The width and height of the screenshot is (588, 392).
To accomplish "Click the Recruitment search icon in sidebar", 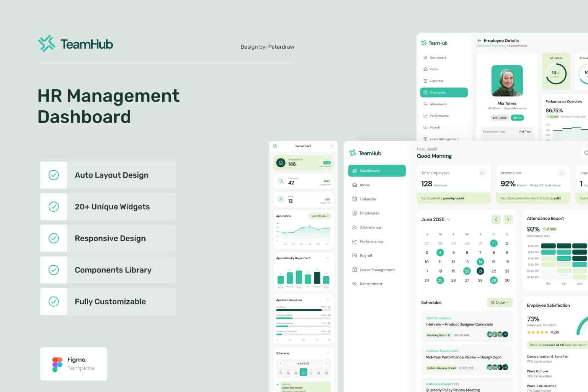I will click(x=354, y=284).
